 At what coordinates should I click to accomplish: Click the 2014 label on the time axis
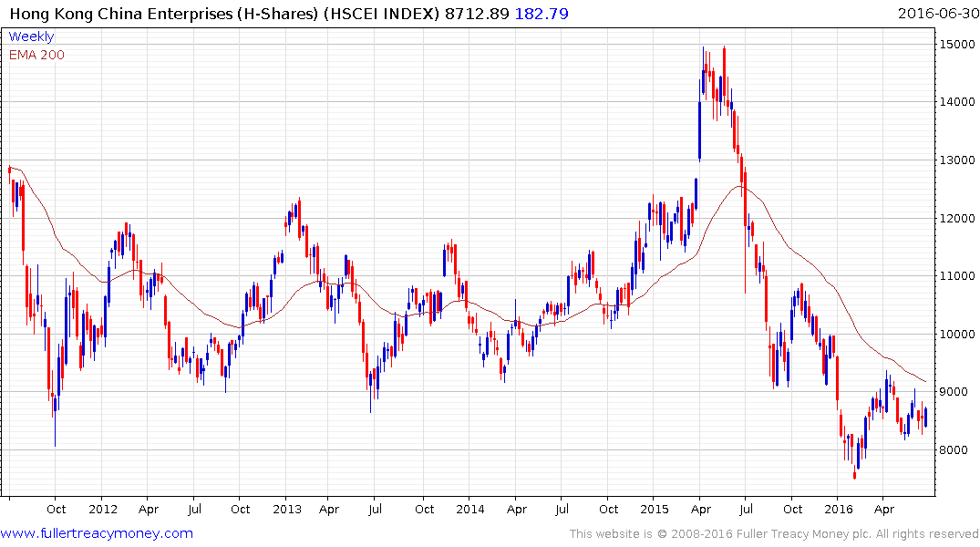pos(470,509)
